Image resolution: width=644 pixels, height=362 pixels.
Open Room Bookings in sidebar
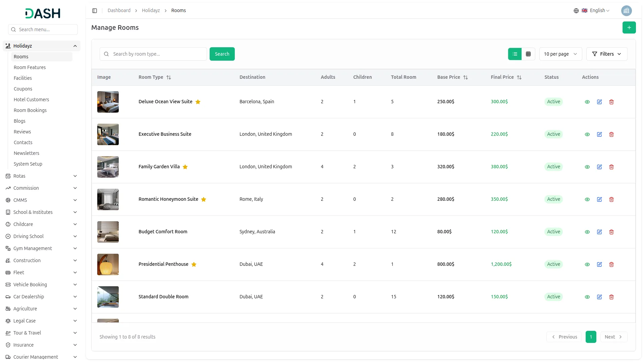[30, 110]
